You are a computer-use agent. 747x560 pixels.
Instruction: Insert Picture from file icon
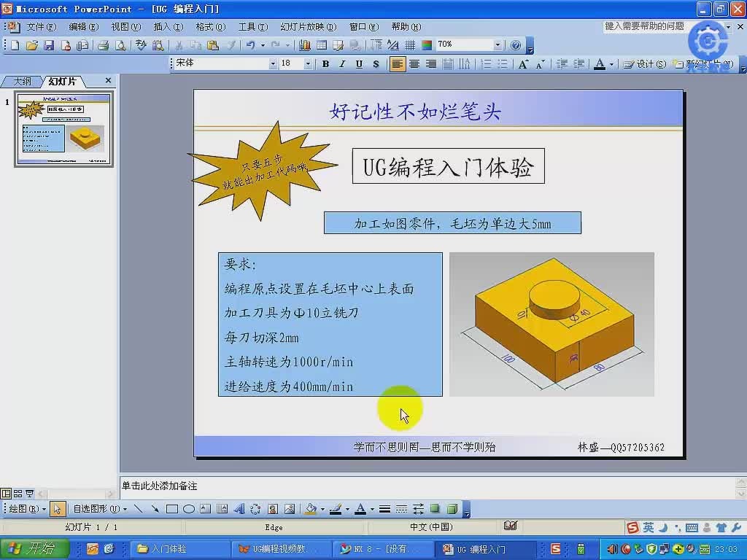[289, 509]
